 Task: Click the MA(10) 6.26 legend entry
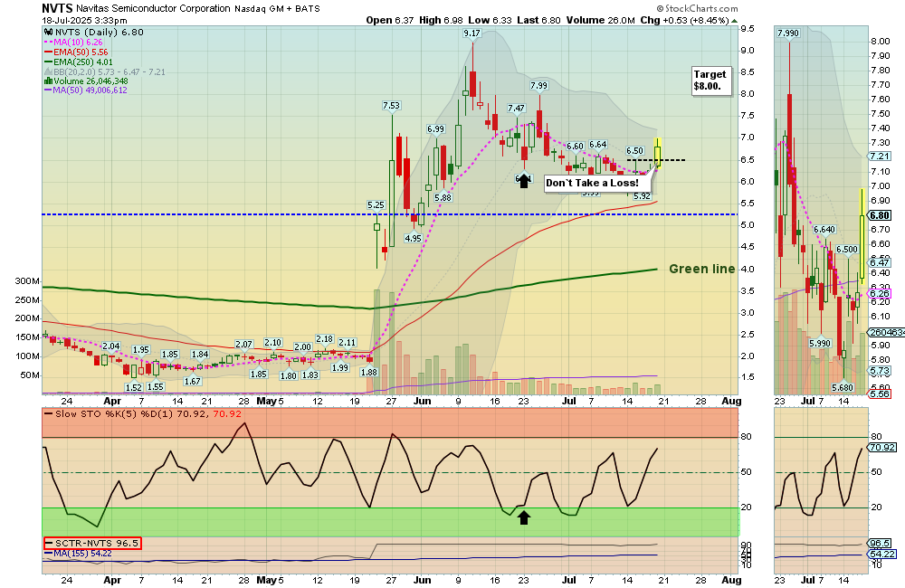point(77,43)
